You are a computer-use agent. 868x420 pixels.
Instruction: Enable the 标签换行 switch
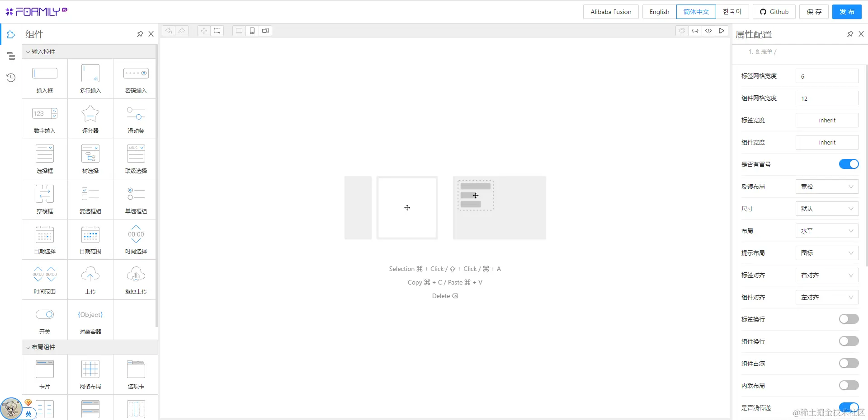(x=848, y=319)
